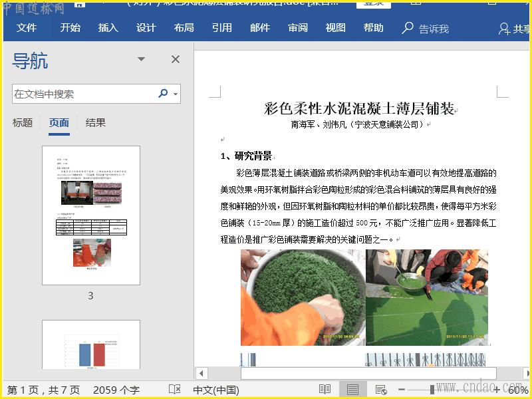Open the 帮助 ribbon tab

point(374,28)
